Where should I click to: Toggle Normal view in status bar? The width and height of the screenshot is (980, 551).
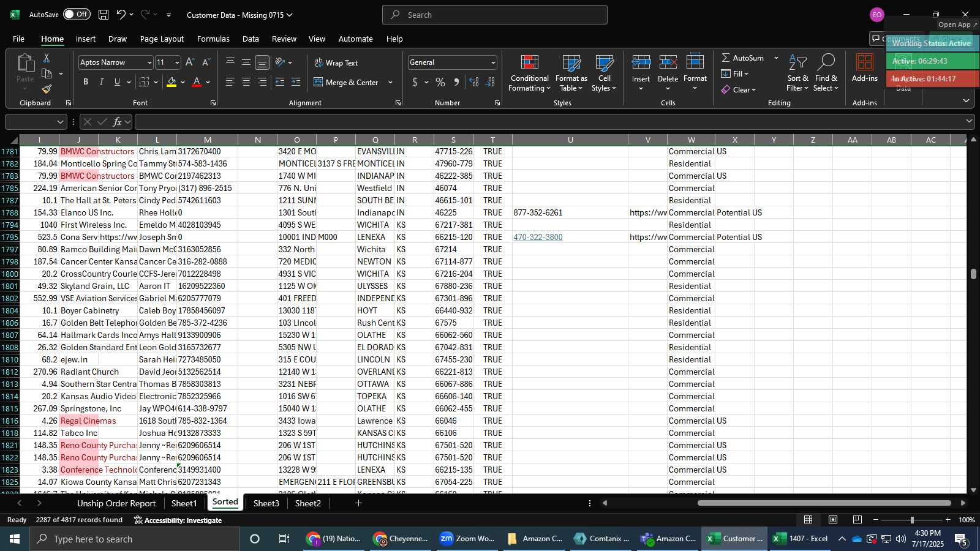(809, 520)
